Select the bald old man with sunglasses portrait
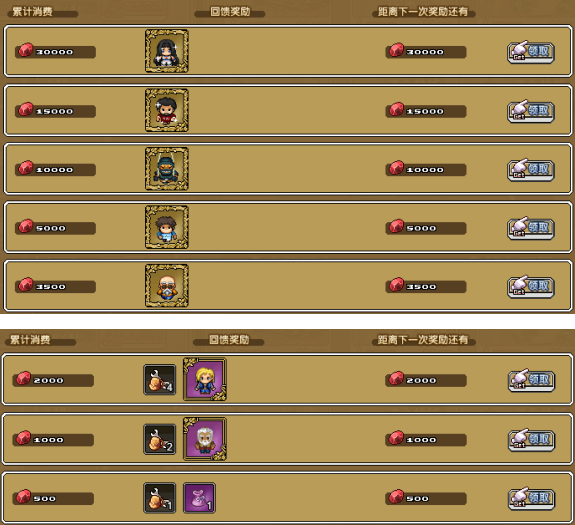 [x=167, y=285]
